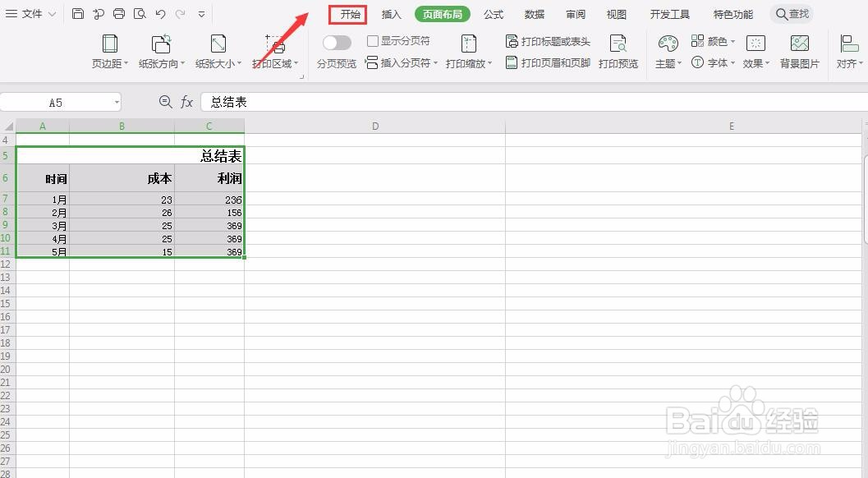The image size is (868, 478).
Task: Enable the 显示分页符 show page breaks checkbox
Action: (371, 39)
